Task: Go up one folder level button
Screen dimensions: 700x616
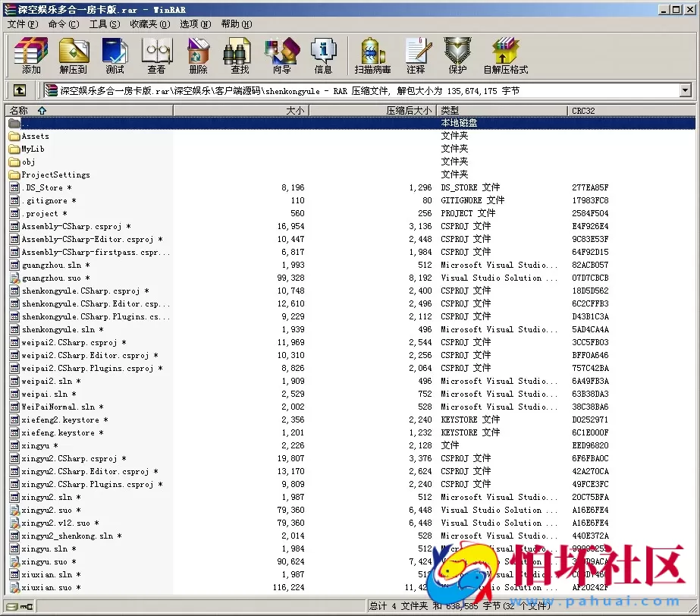Action: pyautogui.click(x=20, y=90)
